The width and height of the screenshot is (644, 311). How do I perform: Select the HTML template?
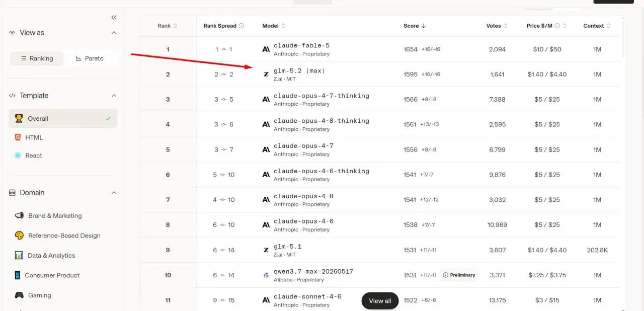pos(34,137)
